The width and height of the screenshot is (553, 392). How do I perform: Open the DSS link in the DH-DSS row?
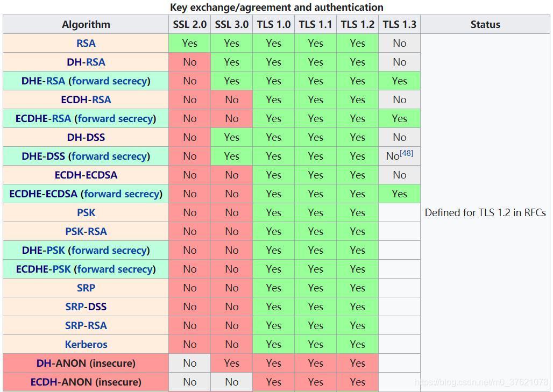pos(95,138)
